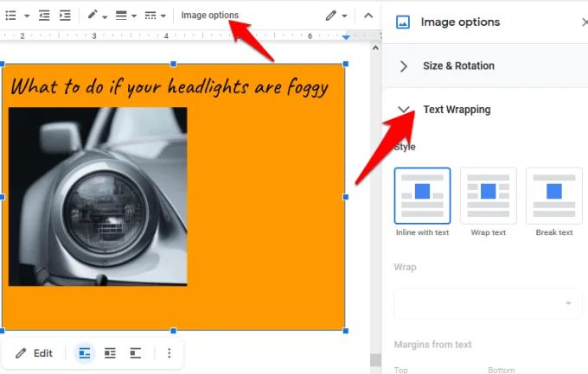The image size is (588, 374).
Task: Click the increase indent icon
Action: click(x=65, y=16)
